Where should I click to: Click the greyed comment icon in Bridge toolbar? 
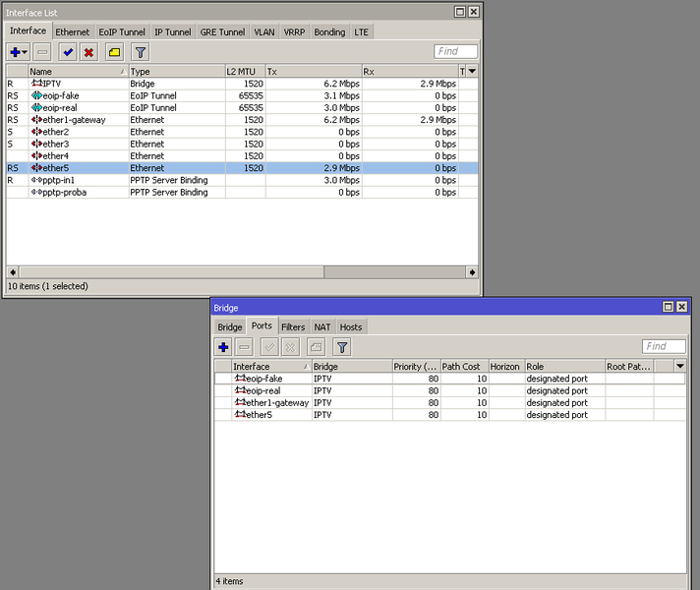coord(316,347)
